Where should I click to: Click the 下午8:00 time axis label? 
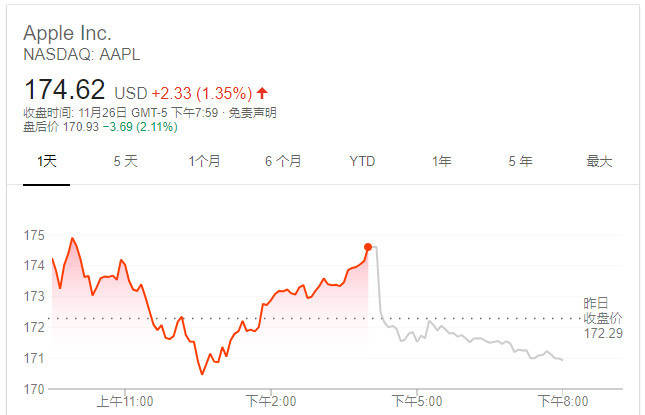(563, 401)
